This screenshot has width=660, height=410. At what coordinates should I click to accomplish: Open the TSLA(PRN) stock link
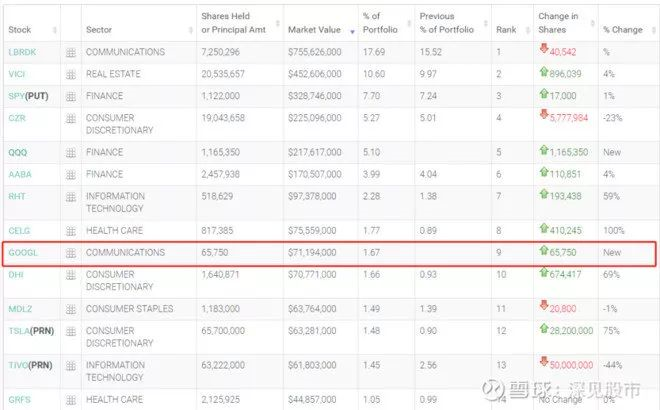31,331
